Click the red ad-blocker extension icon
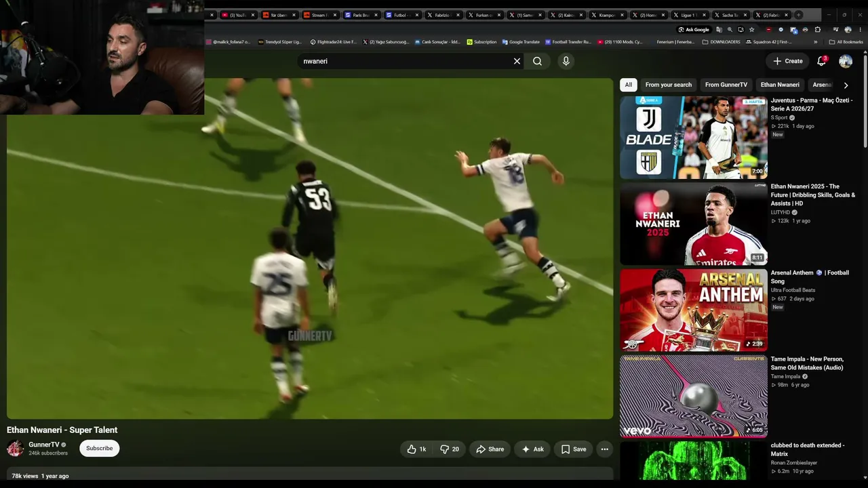This screenshot has height=488, width=868. (x=768, y=30)
